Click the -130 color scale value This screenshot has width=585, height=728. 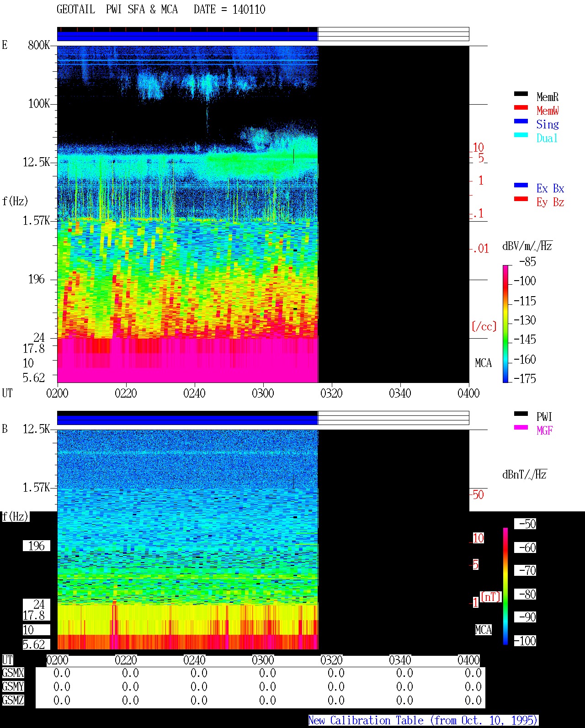[x=525, y=320]
